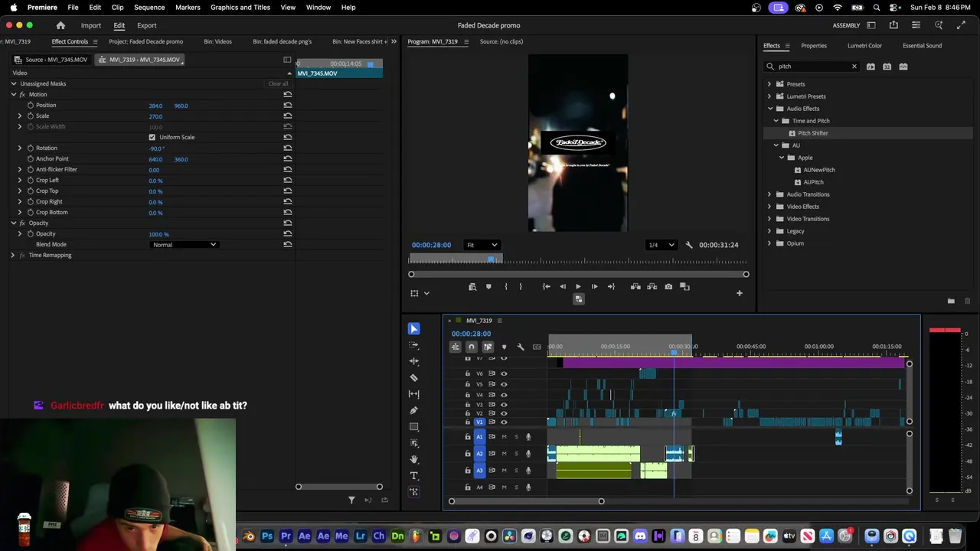980x551 pixels.
Task: Click the effects search field
Action: click(x=812, y=67)
